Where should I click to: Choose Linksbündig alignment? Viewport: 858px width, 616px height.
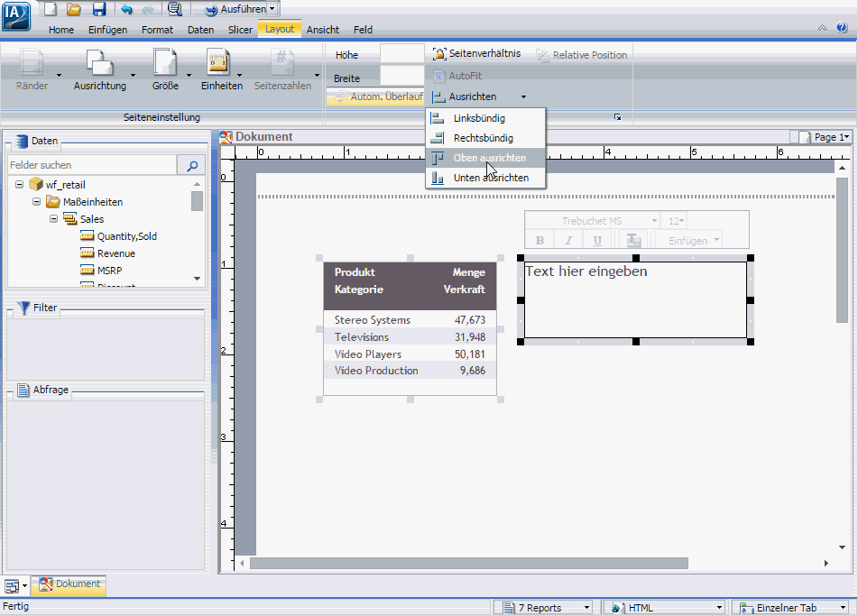point(485,118)
